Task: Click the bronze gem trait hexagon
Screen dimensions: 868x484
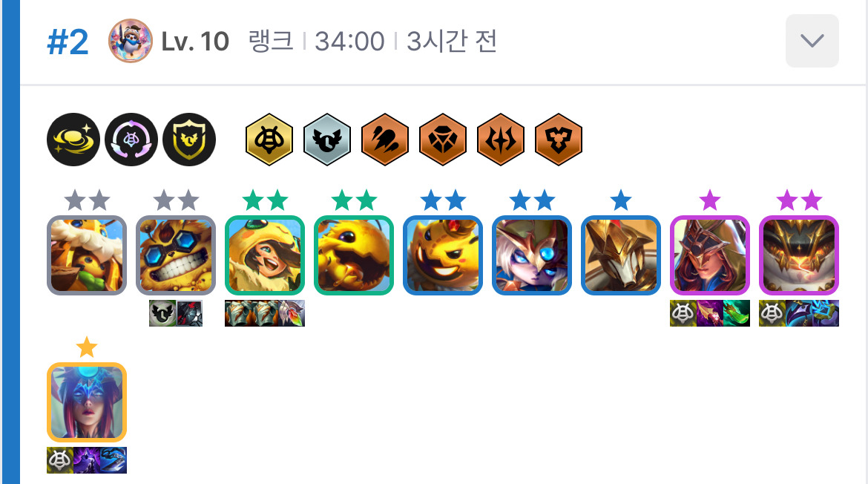Action: point(443,140)
